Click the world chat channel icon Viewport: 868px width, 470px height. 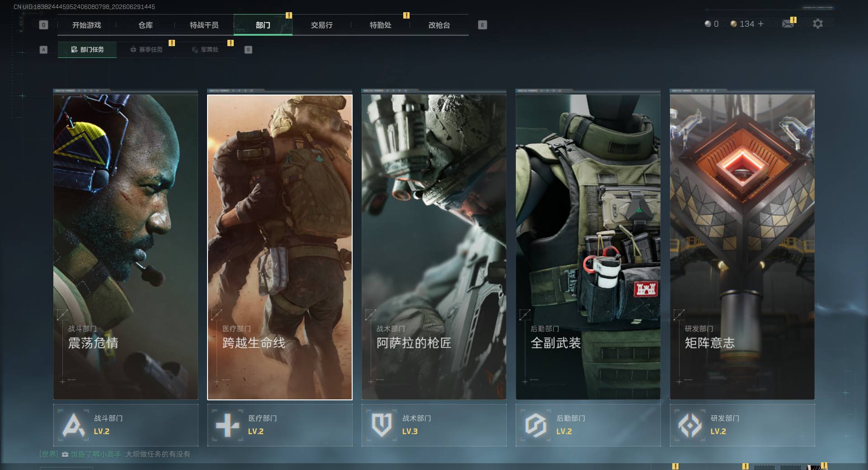(x=65, y=454)
